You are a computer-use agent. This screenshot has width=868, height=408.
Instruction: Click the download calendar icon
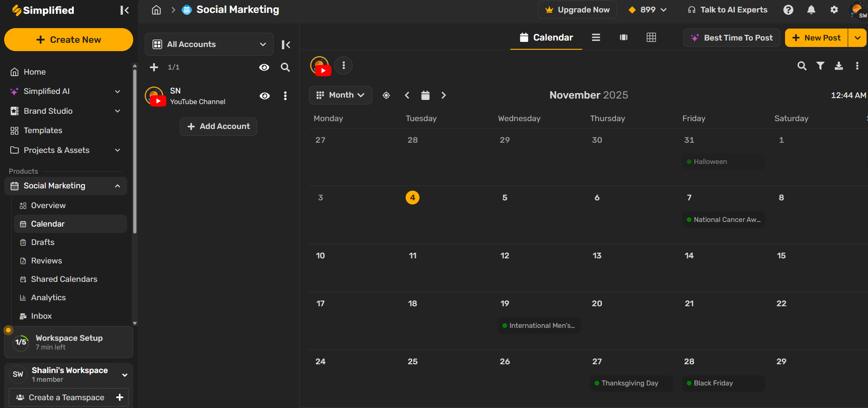838,66
